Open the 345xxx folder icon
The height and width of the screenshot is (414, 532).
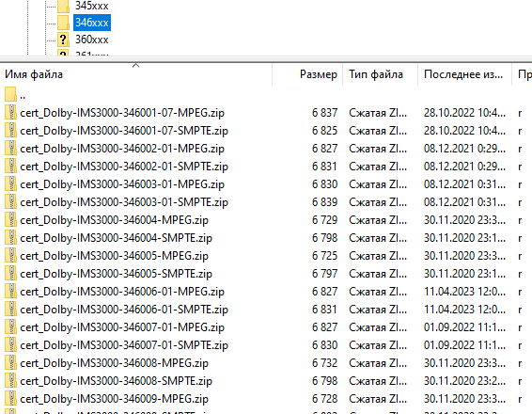pos(63,6)
